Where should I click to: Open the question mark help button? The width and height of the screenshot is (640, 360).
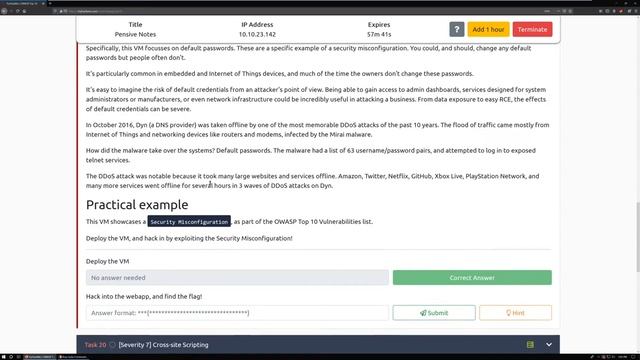[457, 29]
